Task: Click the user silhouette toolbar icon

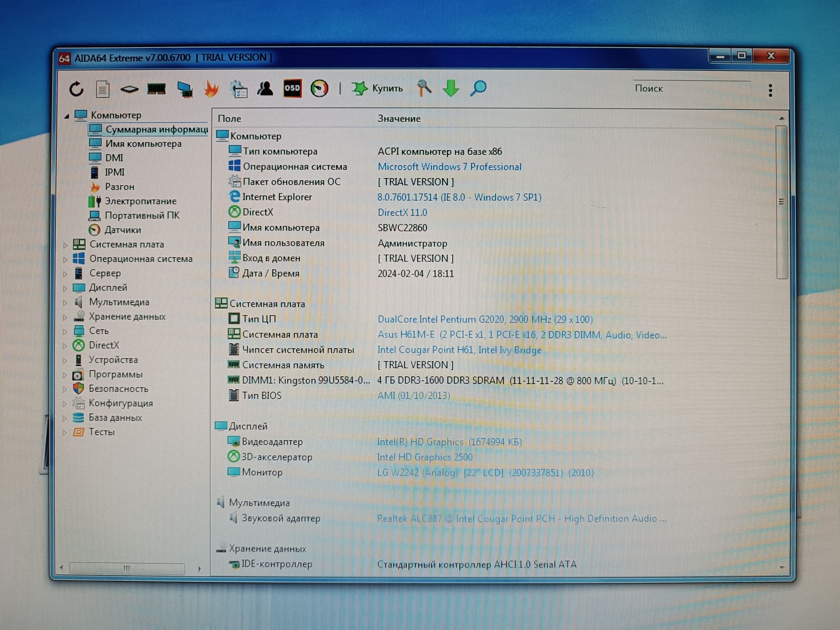Action: (265, 89)
